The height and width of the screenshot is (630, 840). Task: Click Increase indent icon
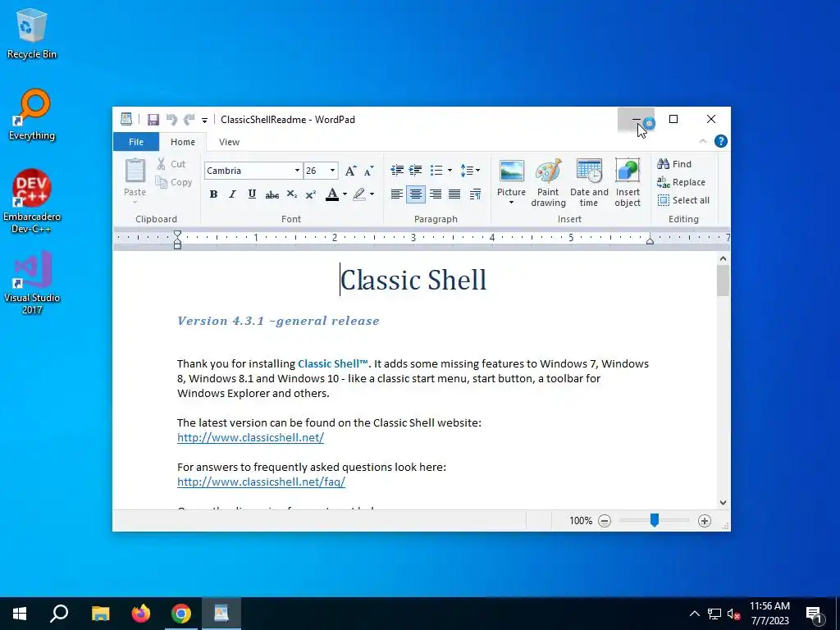(416, 171)
